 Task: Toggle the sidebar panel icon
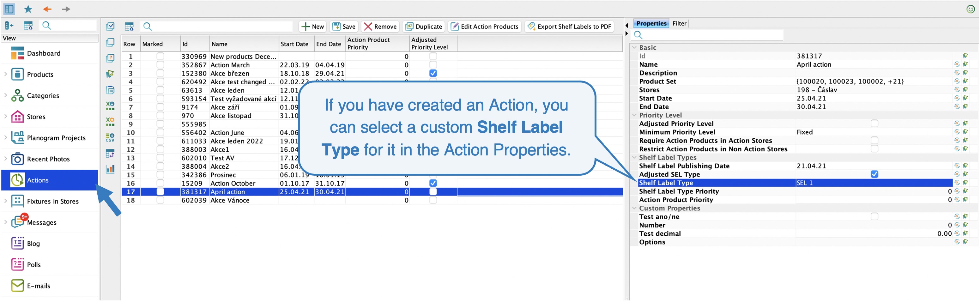click(x=9, y=9)
